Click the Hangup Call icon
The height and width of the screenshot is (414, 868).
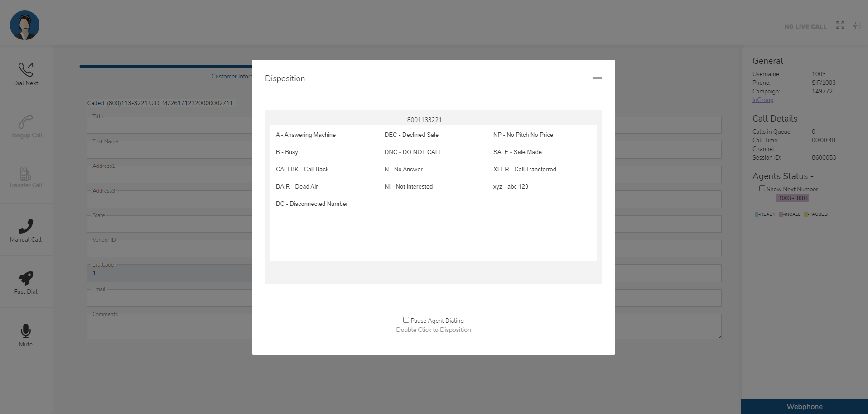pyautogui.click(x=25, y=126)
